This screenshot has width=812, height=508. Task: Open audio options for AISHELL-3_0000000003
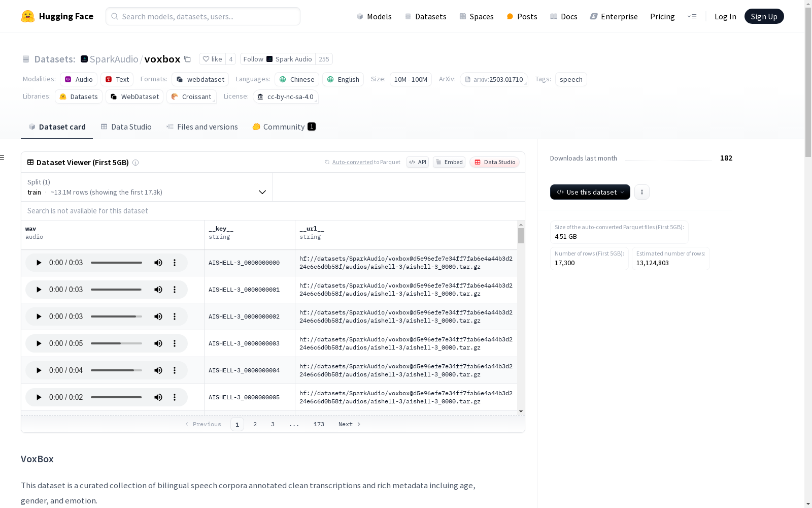point(175,343)
